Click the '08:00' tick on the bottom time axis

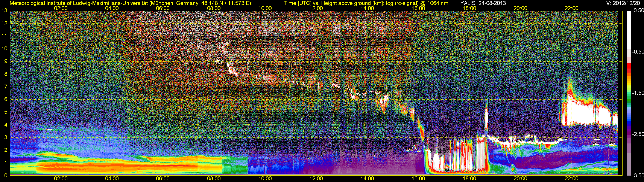pos(214,179)
